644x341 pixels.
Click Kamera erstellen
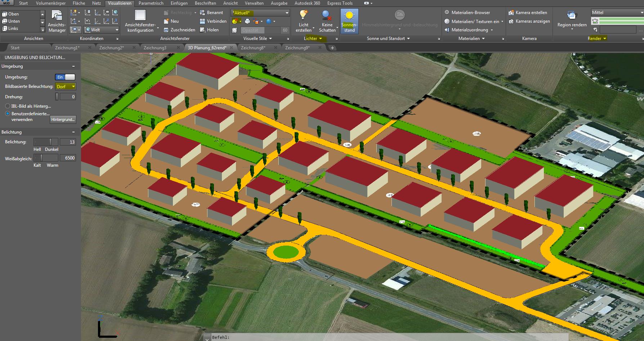528,12
